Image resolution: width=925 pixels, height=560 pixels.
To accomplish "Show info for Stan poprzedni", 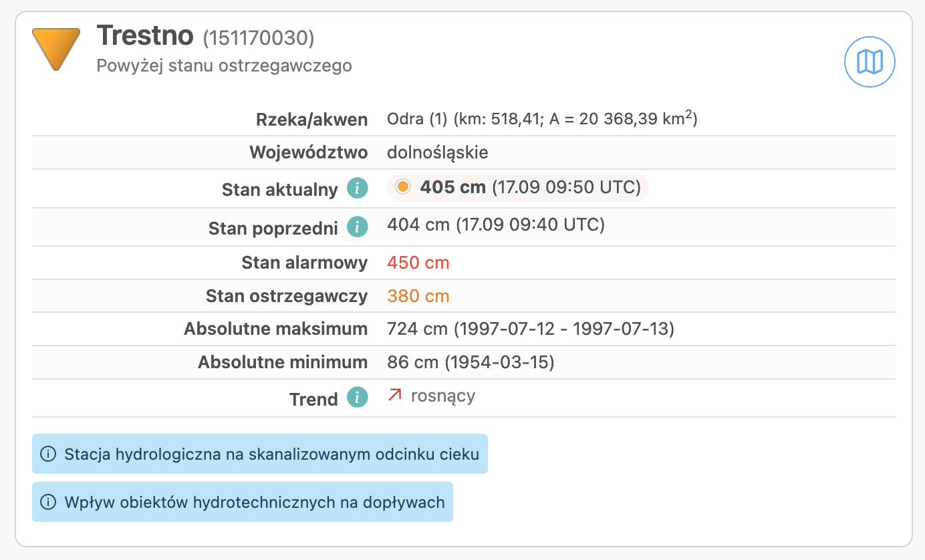I will point(357,227).
